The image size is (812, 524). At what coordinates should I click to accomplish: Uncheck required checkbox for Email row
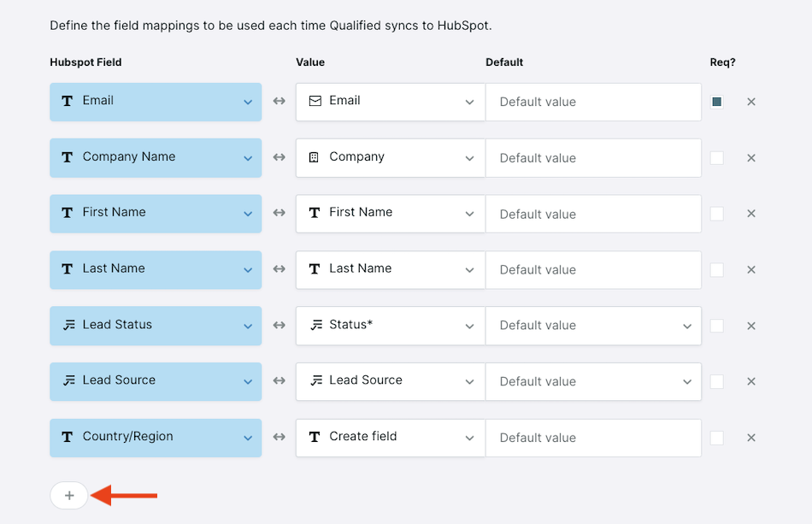pyautogui.click(x=717, y=102)
